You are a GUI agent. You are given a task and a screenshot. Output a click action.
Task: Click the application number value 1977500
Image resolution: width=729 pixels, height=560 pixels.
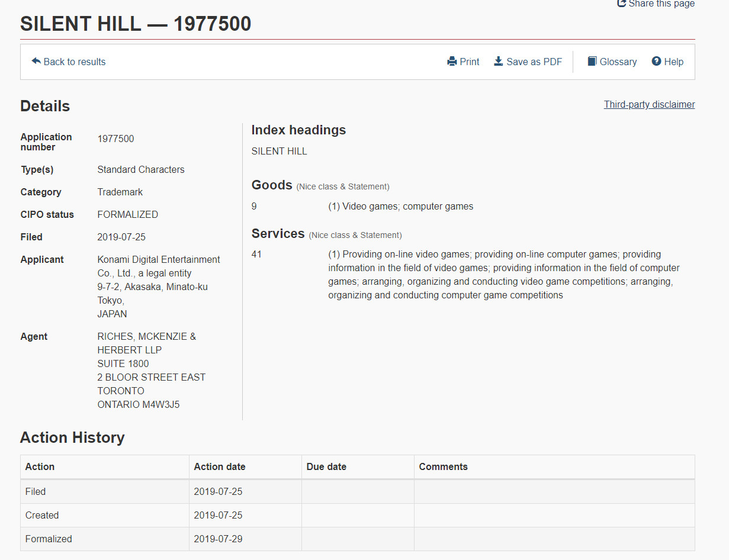[x=115, y=139]
